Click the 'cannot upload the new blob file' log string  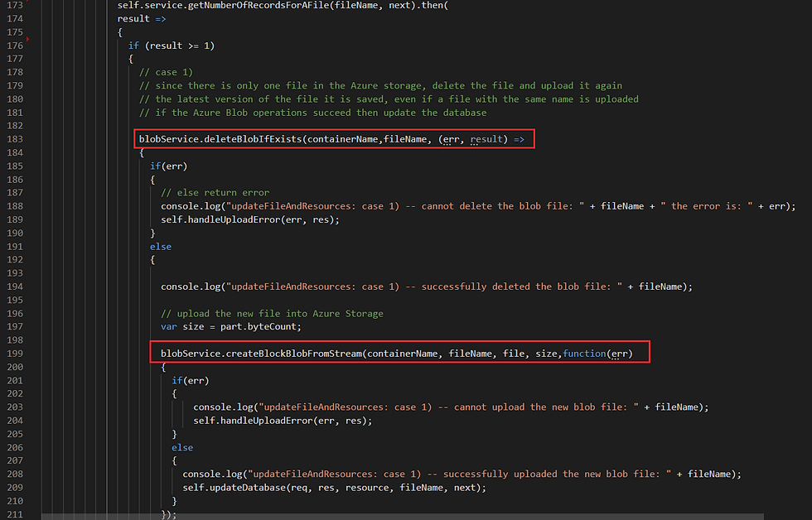click(x=448, y=407)
